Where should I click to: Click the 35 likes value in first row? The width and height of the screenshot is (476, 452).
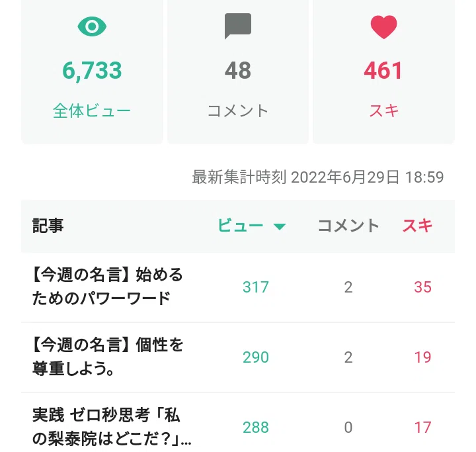point(423,287)
